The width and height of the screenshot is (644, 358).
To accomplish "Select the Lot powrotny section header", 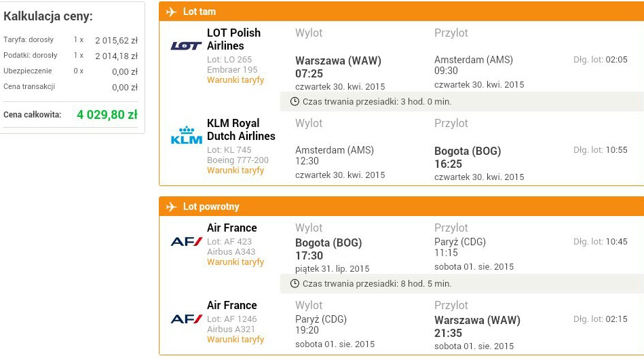I will coord(401,207).
